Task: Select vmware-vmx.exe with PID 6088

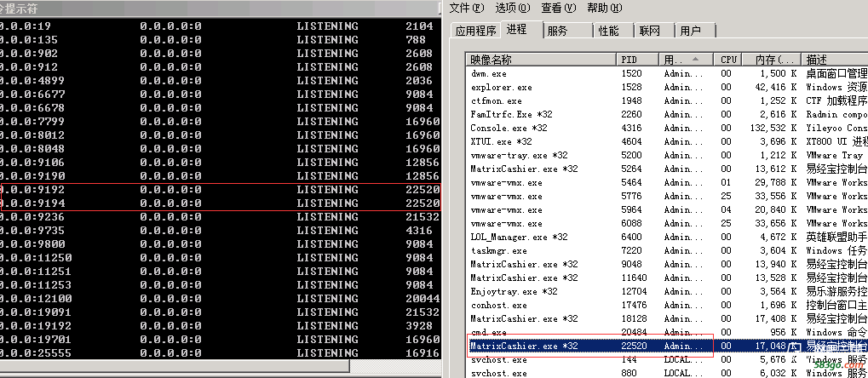Action: [667, 224]
